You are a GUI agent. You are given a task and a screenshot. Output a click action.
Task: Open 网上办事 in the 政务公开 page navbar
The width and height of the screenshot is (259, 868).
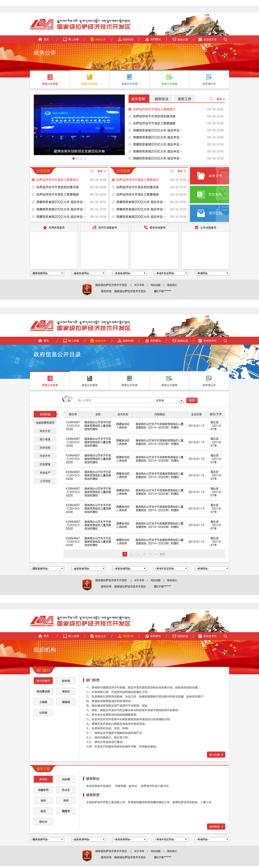point(71,39)
